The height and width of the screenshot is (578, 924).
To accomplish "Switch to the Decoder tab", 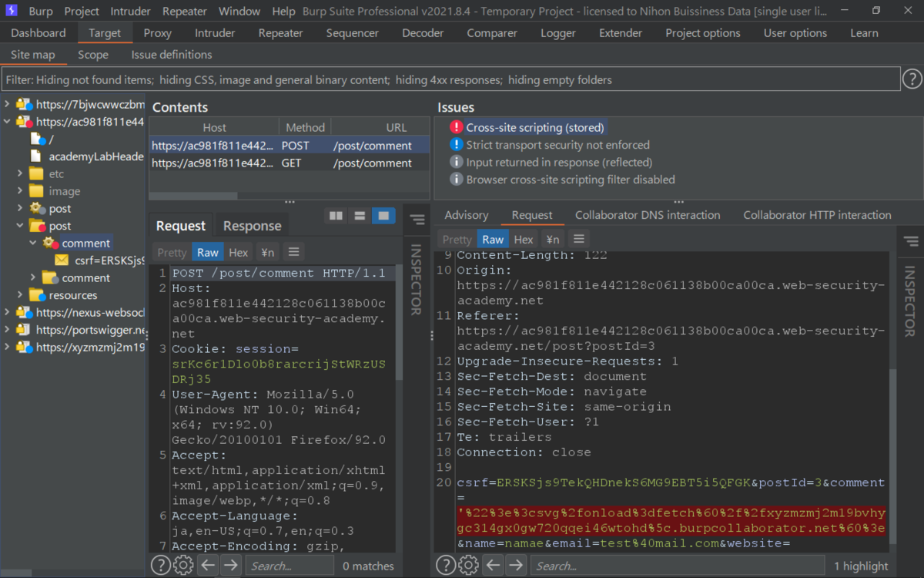I will (x=423, y=33).
